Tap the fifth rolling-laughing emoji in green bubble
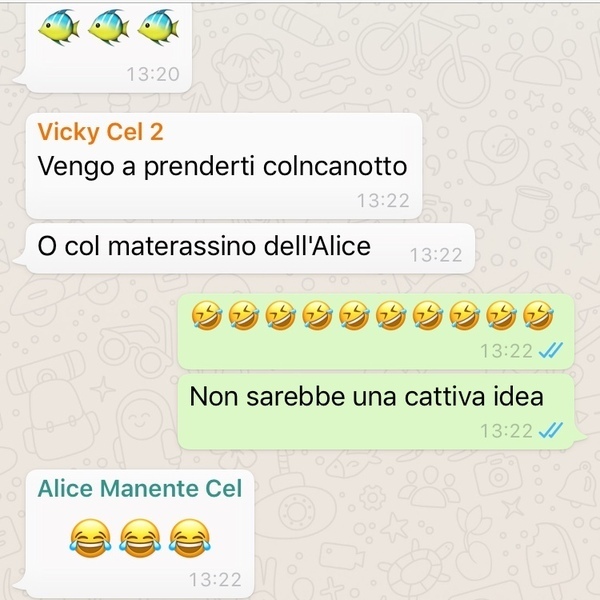Viewport: 600px width, 600px height. point(354,315)
